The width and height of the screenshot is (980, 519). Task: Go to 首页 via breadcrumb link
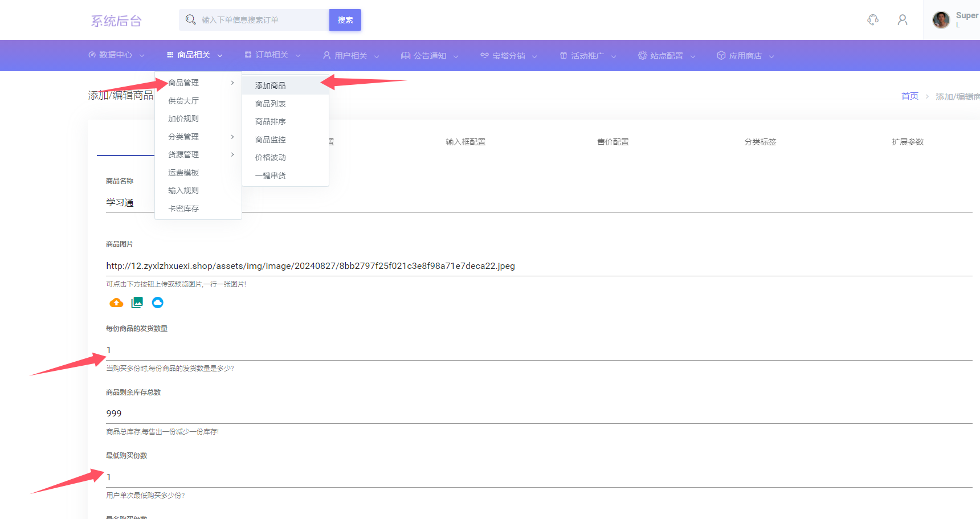pyautogui.click(x=909, y=96)
